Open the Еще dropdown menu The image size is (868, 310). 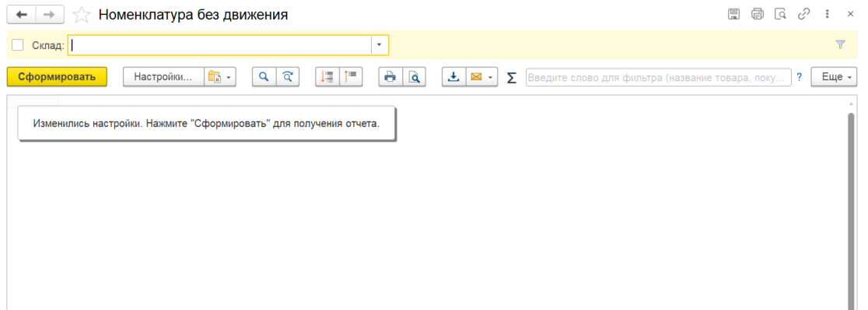click(834, 77)
